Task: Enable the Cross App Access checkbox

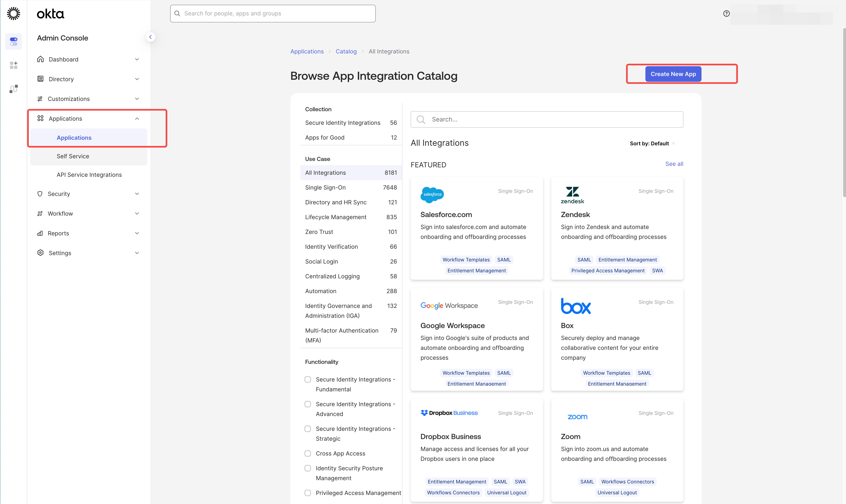Action: point(308,453)
